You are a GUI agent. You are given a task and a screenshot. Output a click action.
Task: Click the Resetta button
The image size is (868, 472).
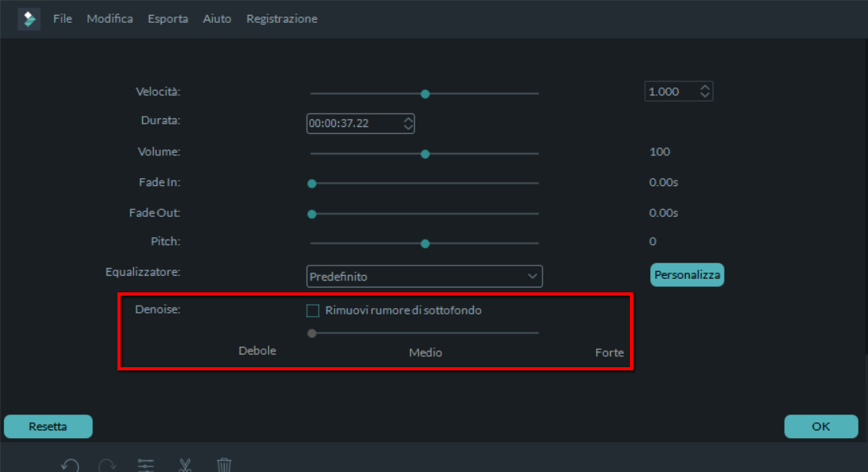(x=48, y=426)
